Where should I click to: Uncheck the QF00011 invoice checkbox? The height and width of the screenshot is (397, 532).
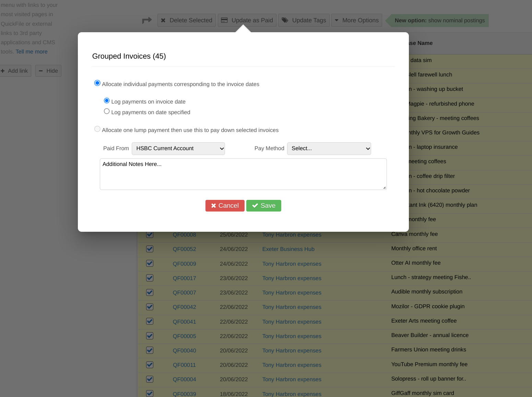150,365
